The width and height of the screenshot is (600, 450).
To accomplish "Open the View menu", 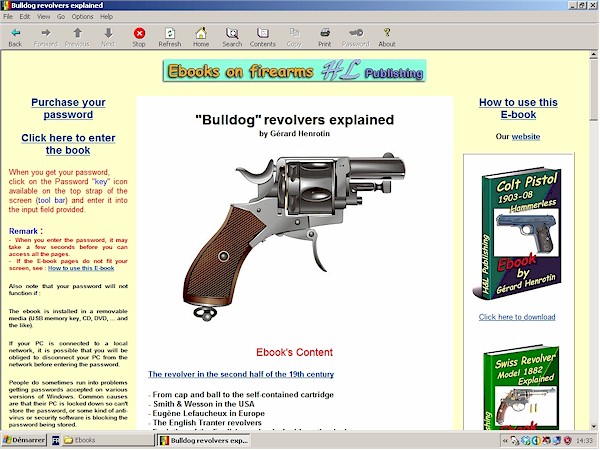I will 44,17.
